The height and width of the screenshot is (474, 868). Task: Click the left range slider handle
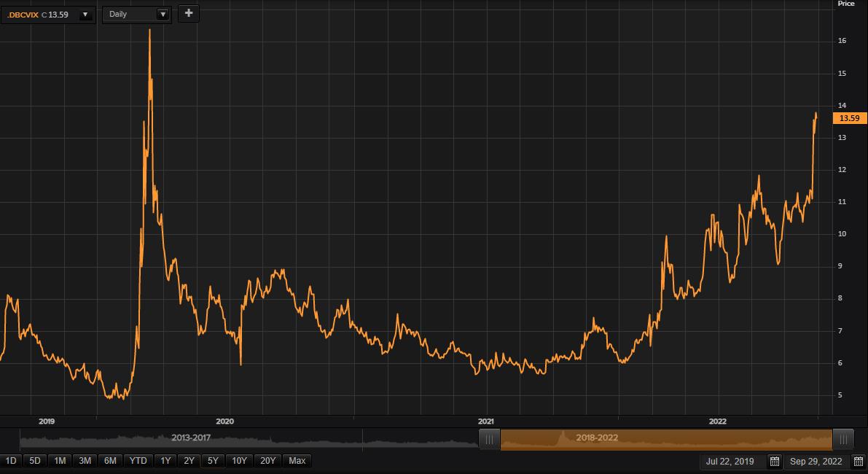pyautogui.click(x=489, y=439)
